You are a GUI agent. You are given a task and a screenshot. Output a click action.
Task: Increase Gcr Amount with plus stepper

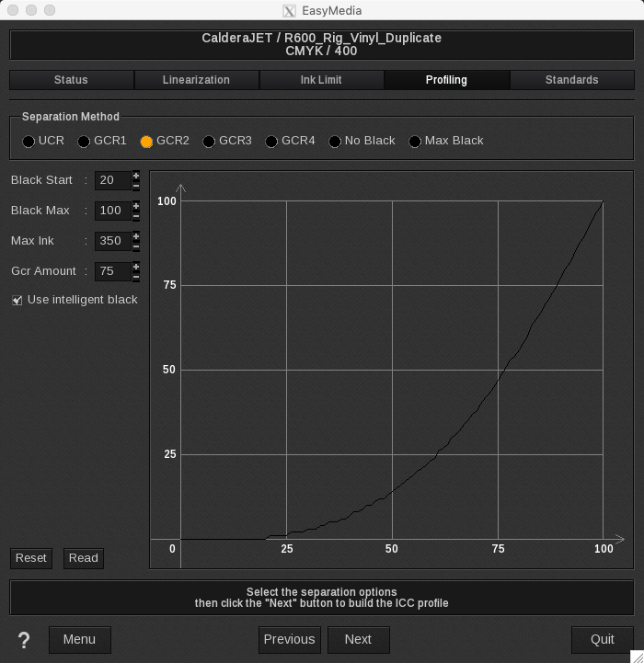[x=136, y=268]
